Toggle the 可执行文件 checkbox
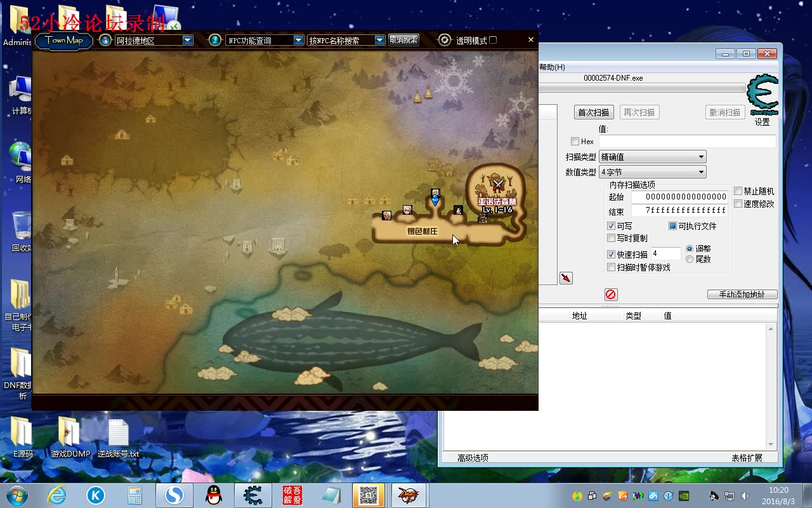Image resolution: width=812 pixels, height=508 pixels. point(672,226)
